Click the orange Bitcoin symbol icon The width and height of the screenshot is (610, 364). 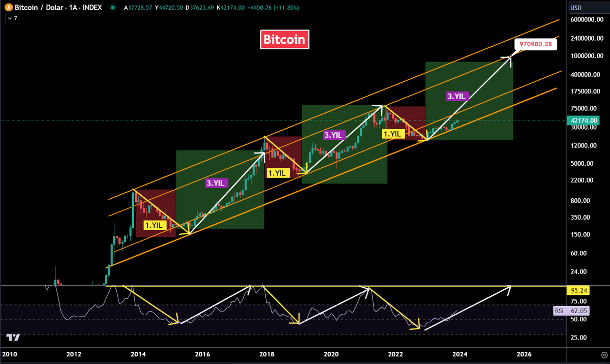tap(9, 8)
